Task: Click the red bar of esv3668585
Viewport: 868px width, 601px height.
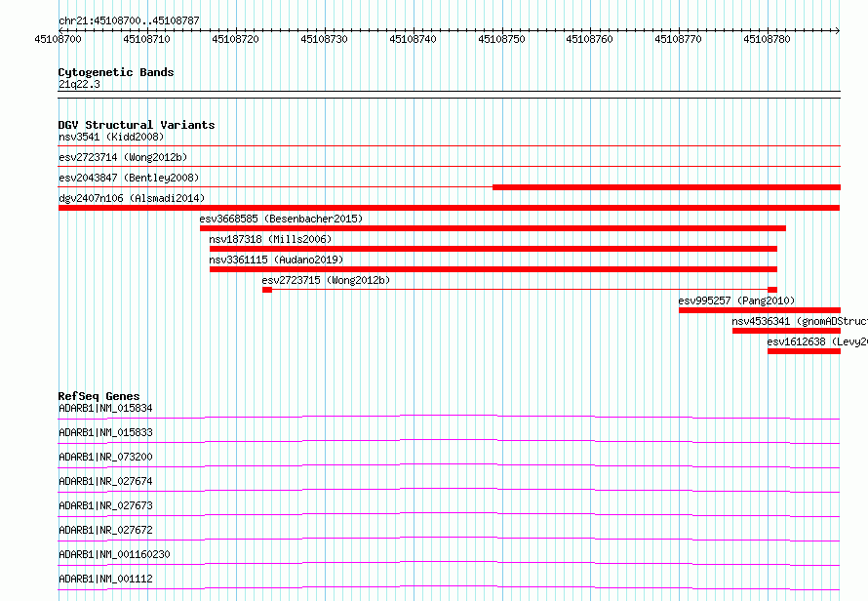Action: click(493, 228)
